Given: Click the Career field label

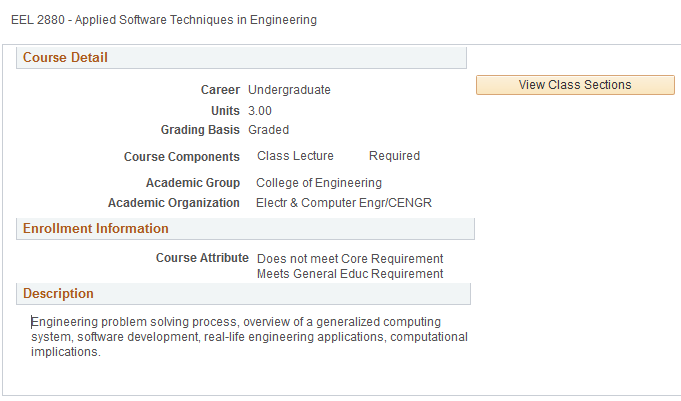Looking at the screenshot, I should click(220, 90).
